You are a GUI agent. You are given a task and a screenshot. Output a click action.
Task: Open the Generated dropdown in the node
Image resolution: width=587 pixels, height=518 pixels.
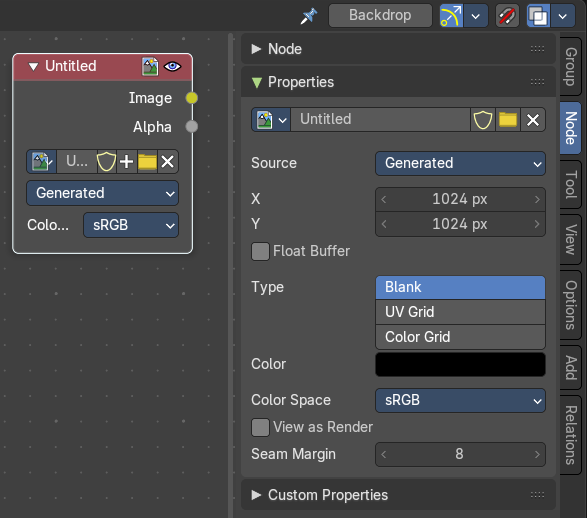tap(103, 193)
